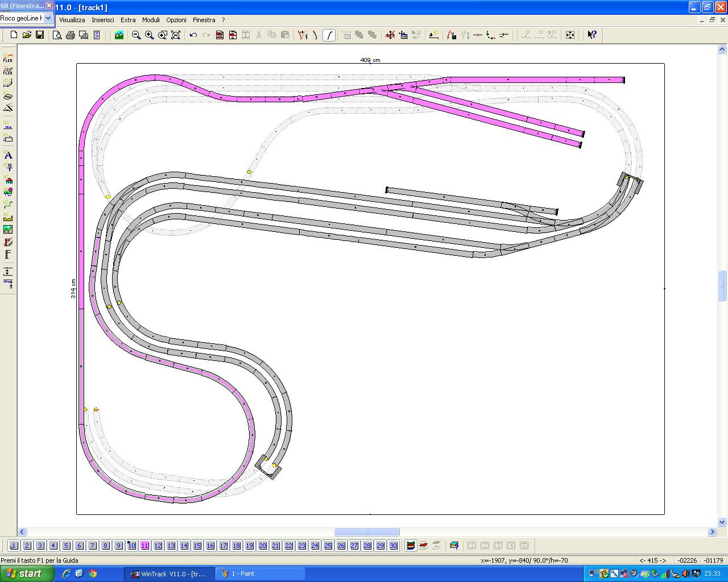
Task: Toggle layer 10 button
Action: coord(131,546)
